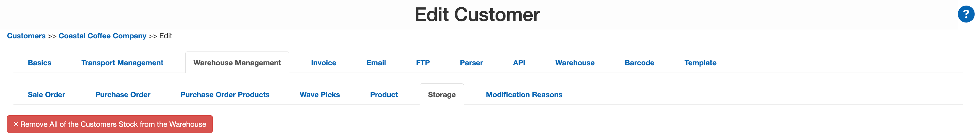Follow the Customers breadcrumb link

26,36
